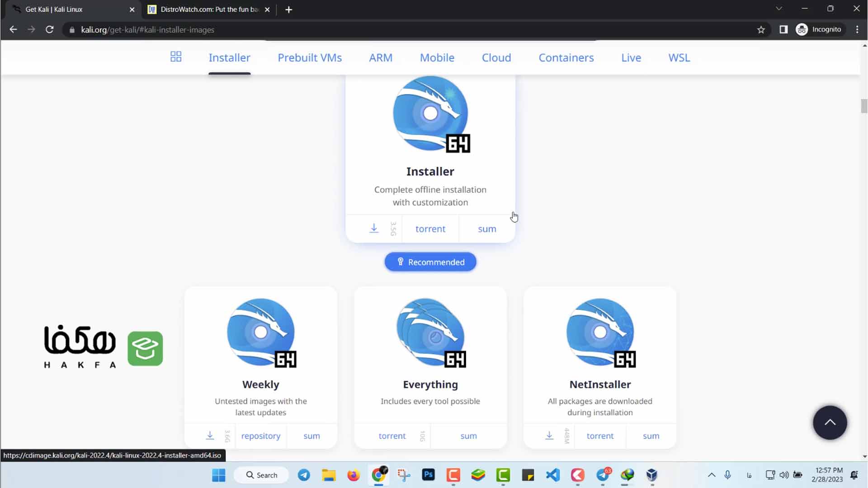Open the volume tray icon

tap(784, 475)
